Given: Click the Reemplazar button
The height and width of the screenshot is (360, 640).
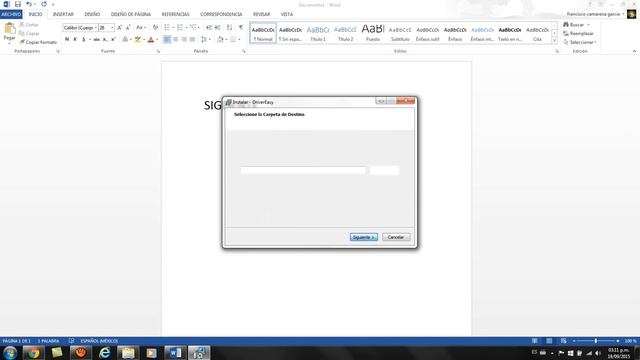Looking at the screenshot, I should pyautogui.click(x=578, y=33).
